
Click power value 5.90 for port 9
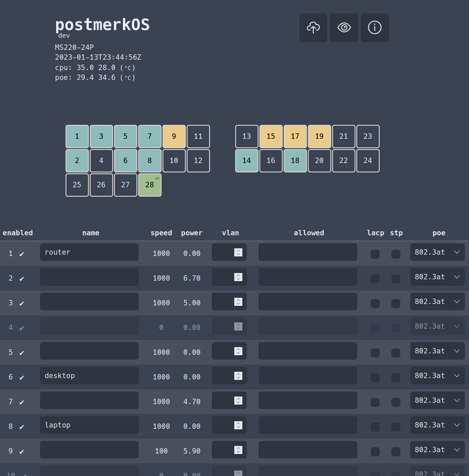(x=192, y=451)
